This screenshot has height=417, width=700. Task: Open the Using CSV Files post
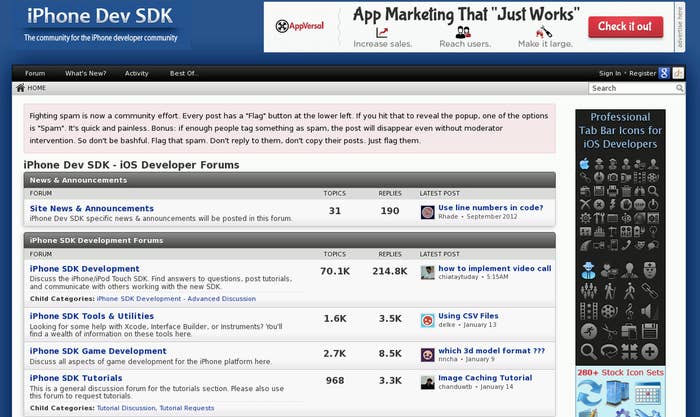tap(468, 316)
